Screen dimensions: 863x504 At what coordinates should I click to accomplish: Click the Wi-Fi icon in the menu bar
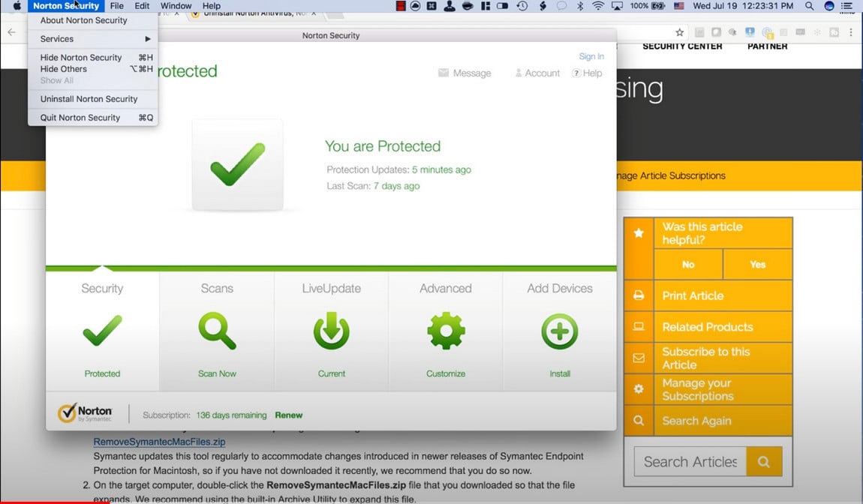pos(597,6)
